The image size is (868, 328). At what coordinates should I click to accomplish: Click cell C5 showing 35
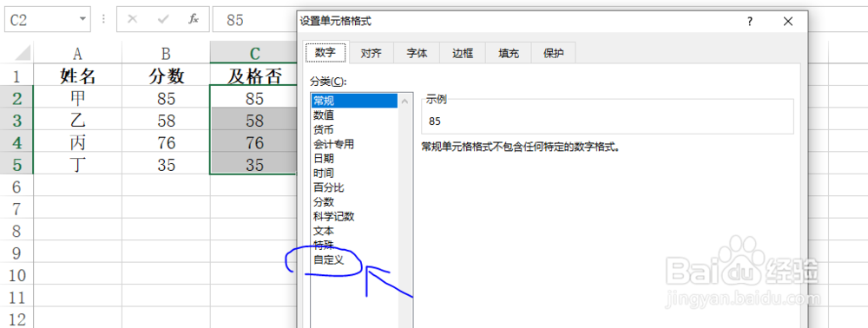(x=253, y=164)
